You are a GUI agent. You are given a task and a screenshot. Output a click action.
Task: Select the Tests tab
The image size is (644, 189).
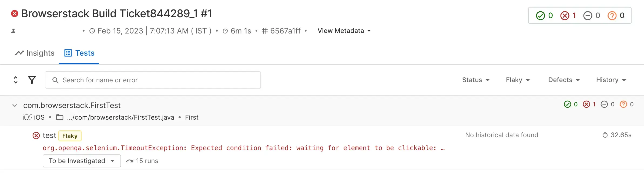[79, 53]
